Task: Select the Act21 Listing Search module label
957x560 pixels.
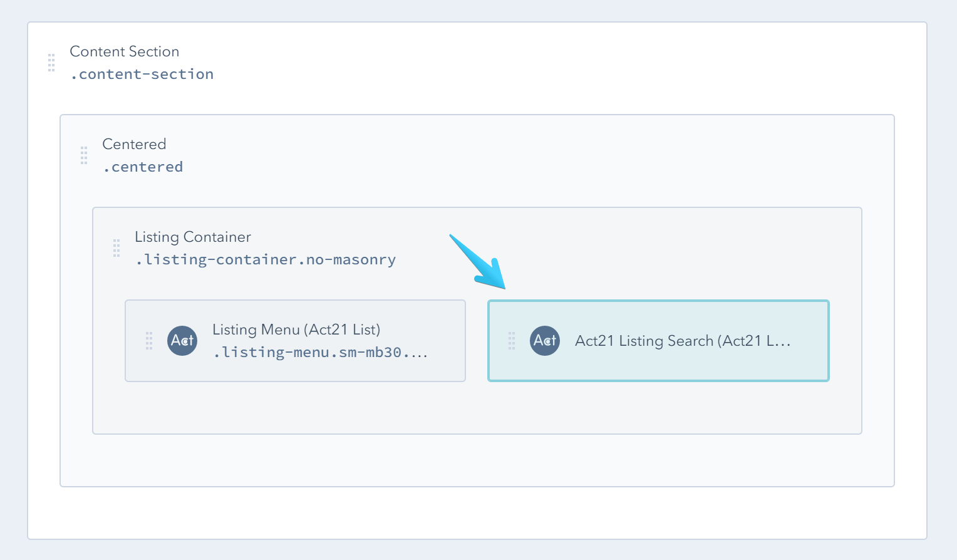Action: (x=683, y=341)
